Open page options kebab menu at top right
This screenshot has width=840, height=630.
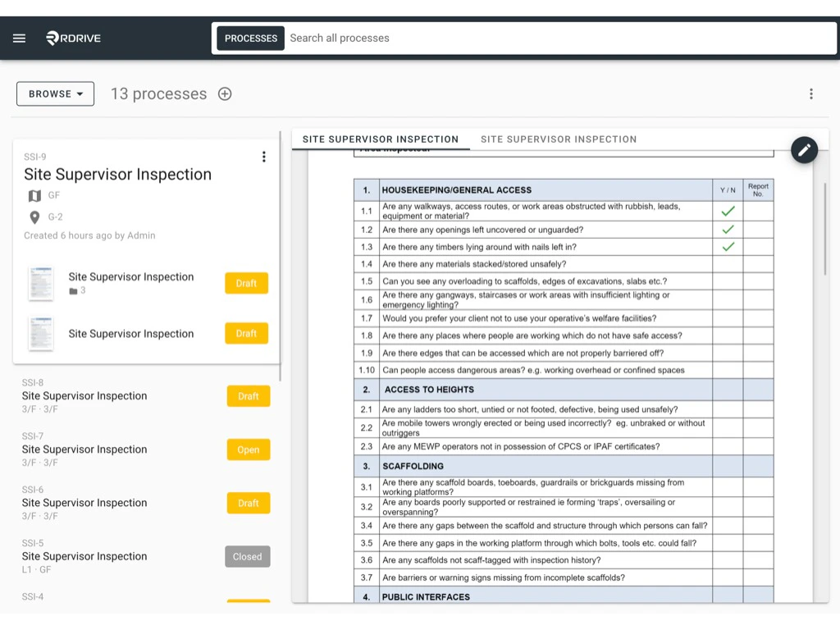click(x=811, y=94)
